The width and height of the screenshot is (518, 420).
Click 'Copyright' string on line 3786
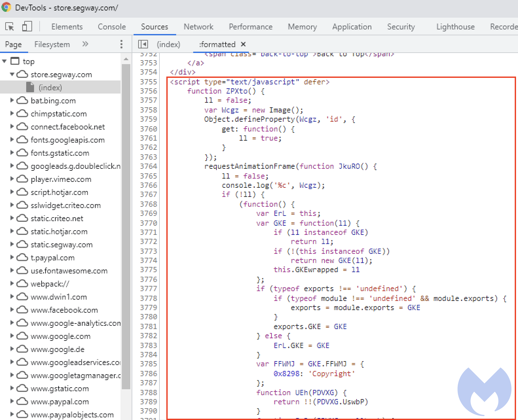click(x=332, y=374)
